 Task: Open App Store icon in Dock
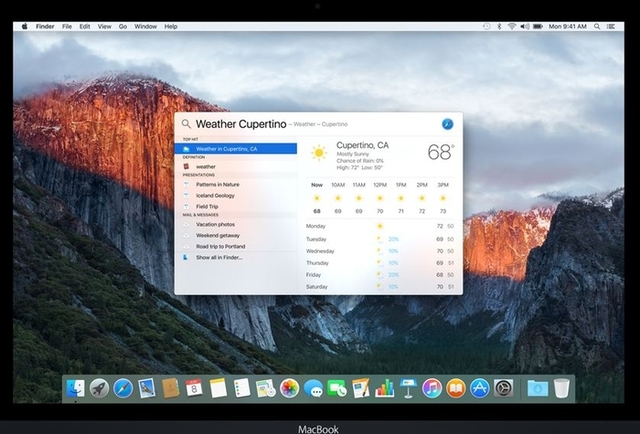pos(480,388)
